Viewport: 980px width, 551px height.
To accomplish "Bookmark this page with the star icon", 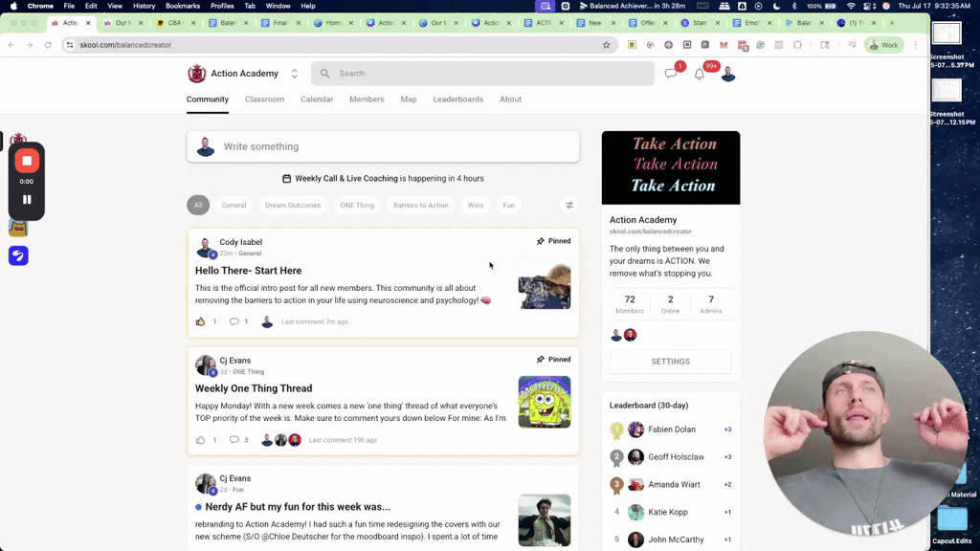I will click(x=606, y=45).
